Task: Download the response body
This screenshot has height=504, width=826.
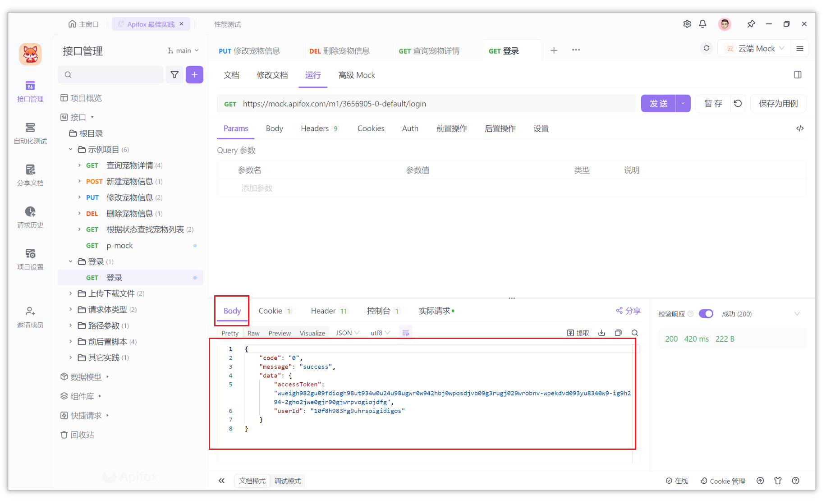Action: pos(601,333)
